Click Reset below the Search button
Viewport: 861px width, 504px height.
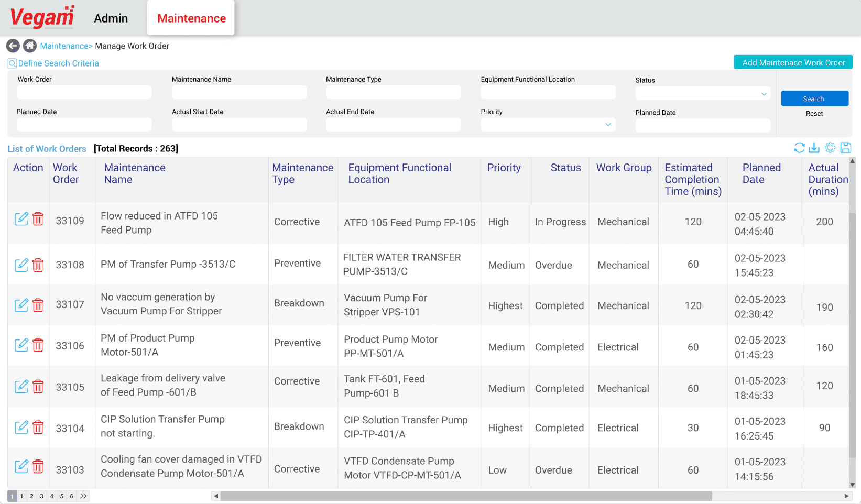click(814, 113)
